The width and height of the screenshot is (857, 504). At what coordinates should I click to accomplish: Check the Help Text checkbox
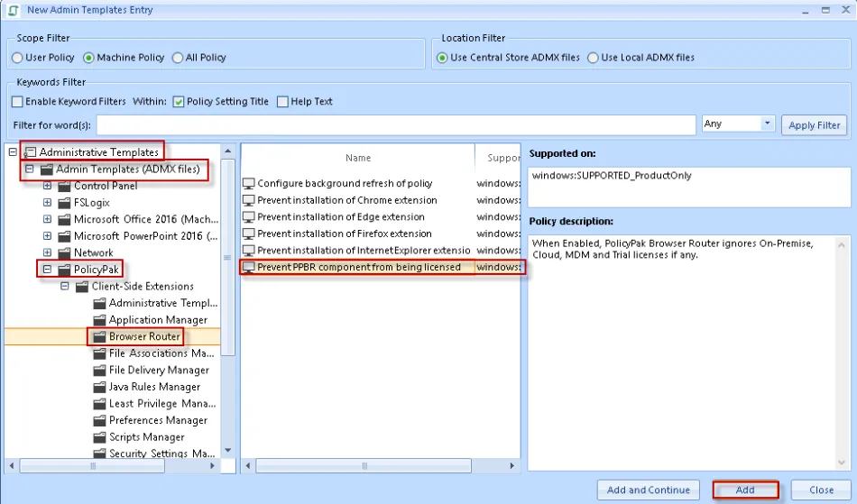pyautogui.click(x=282, y=102)
